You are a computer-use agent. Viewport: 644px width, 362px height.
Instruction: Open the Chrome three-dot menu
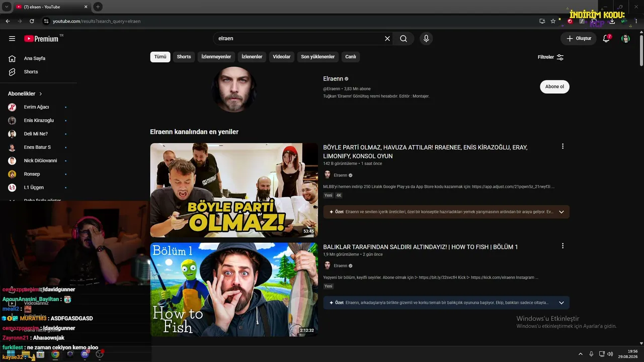pyautogui.click(x=636, y=21)
